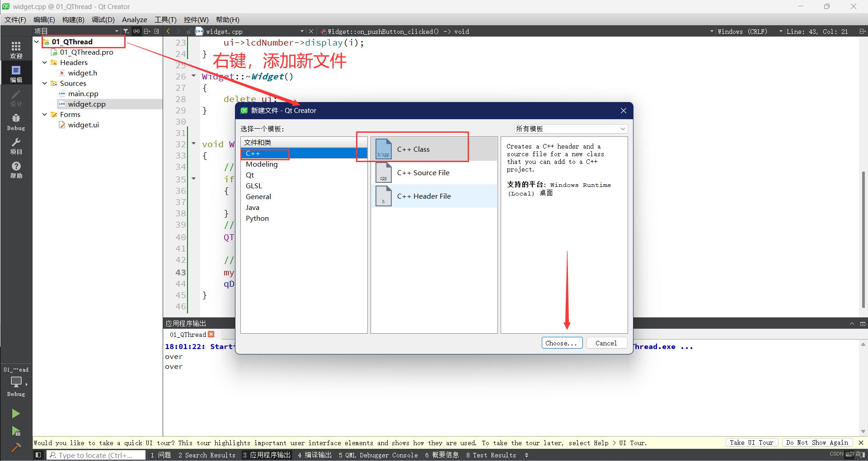The height and width of the screenshot is (461, 868).
Task: Click Do Not Show Again button
Action: coord(817,442)
